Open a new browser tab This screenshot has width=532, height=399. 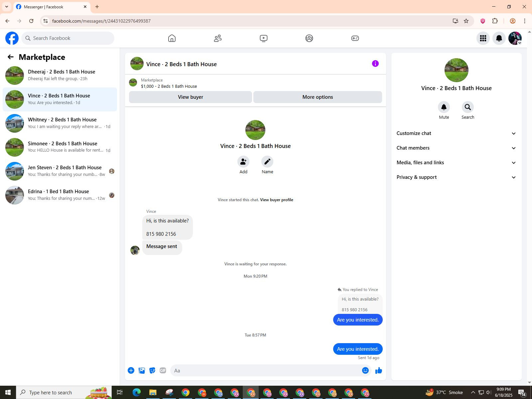[x=97, y=7]
